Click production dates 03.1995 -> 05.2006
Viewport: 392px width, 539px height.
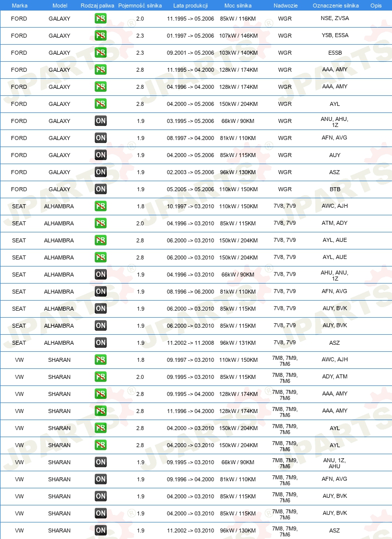click(x=190, y=120)
